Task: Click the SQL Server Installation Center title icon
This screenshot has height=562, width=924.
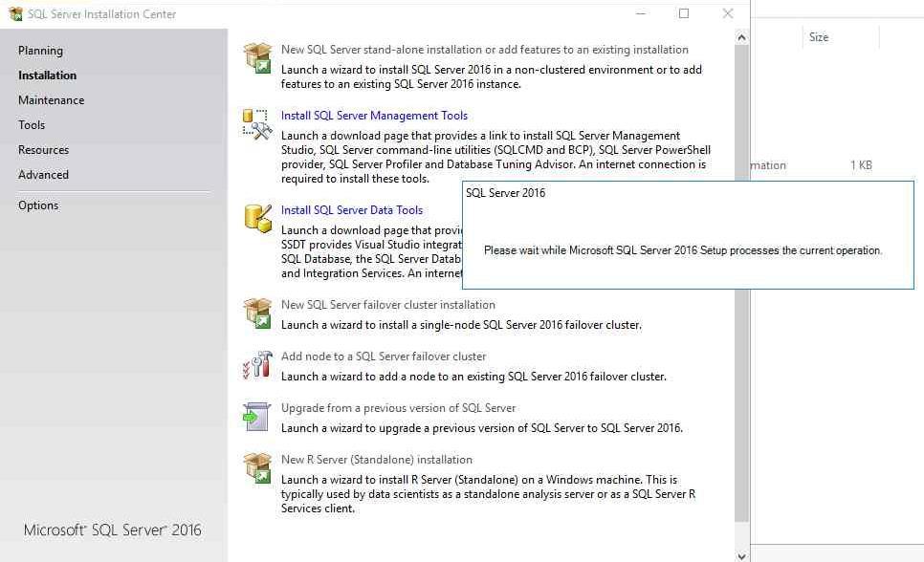Action: [15, 13]
